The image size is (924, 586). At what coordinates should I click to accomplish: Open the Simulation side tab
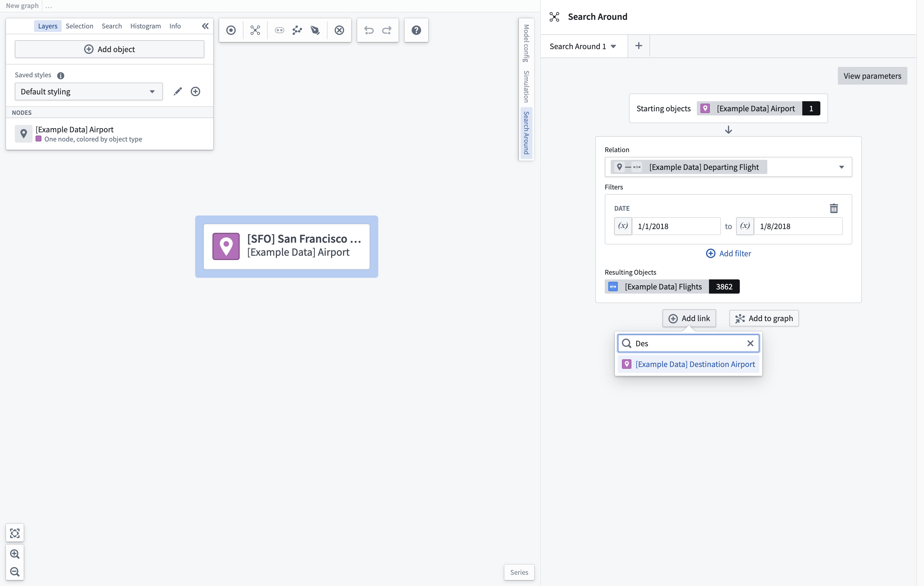click(526, 86)
